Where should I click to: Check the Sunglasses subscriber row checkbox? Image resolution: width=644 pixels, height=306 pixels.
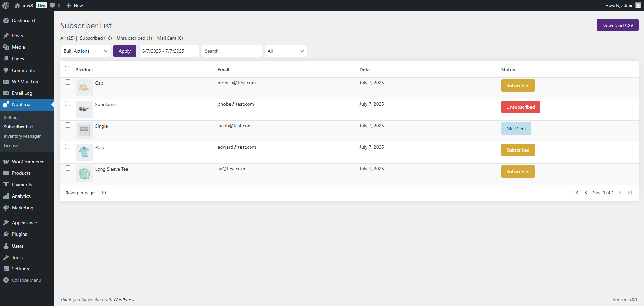tap(68, 103)
